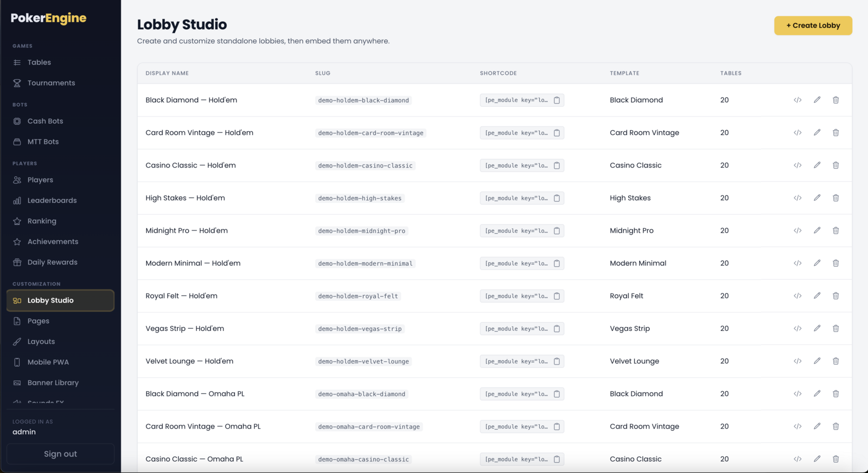Viewport: 868px width, 473px height.
Task: Edit Velvet Lounge Hold'em lobby
Action: pos(817,361)
